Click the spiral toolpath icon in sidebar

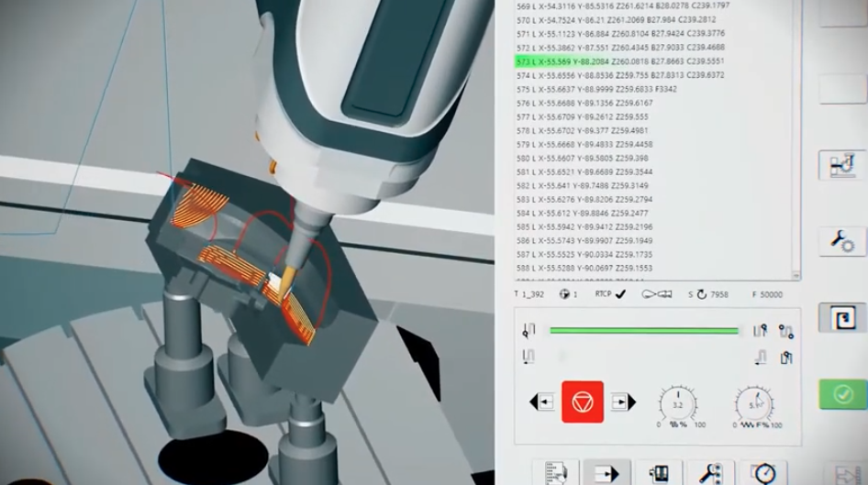coord(842,318)
